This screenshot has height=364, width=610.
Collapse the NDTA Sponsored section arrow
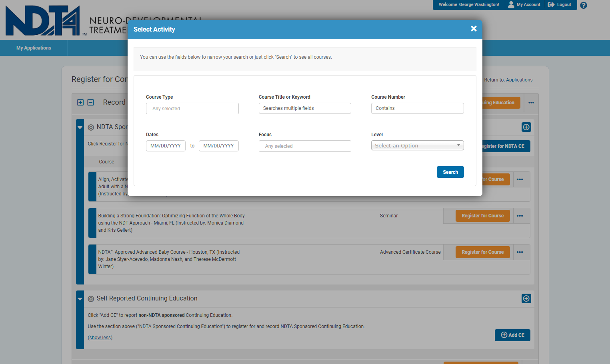pyautogui.click(x=80, y=127)
